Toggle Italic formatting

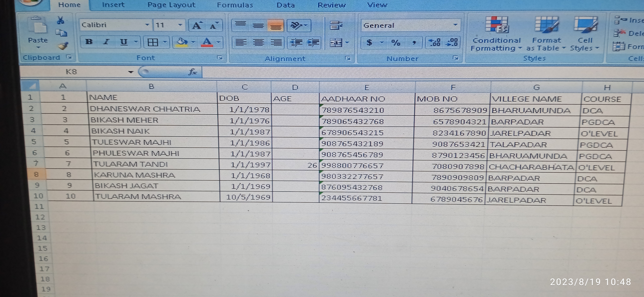pyautogui.click(x=106, y=42)
